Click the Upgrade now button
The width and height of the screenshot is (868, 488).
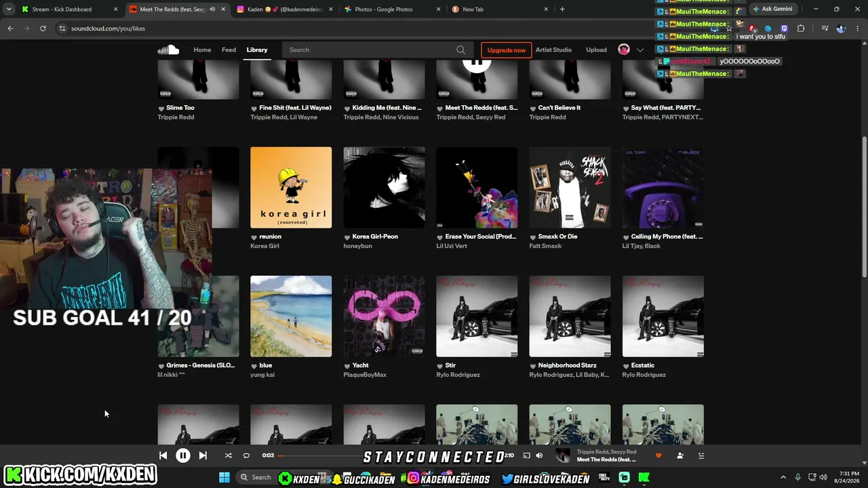point(507,49)
